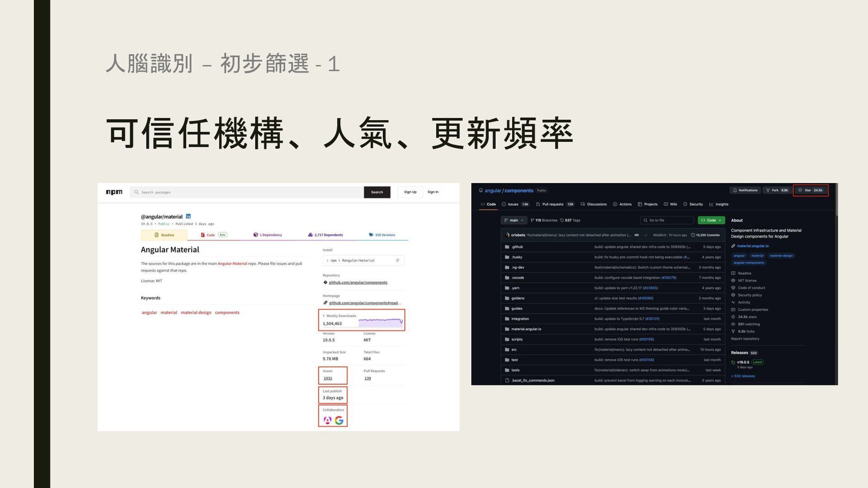Switch to GitHub Security tab
The height and width of the screenshot is (488, 868).
[x=693, y=204]
